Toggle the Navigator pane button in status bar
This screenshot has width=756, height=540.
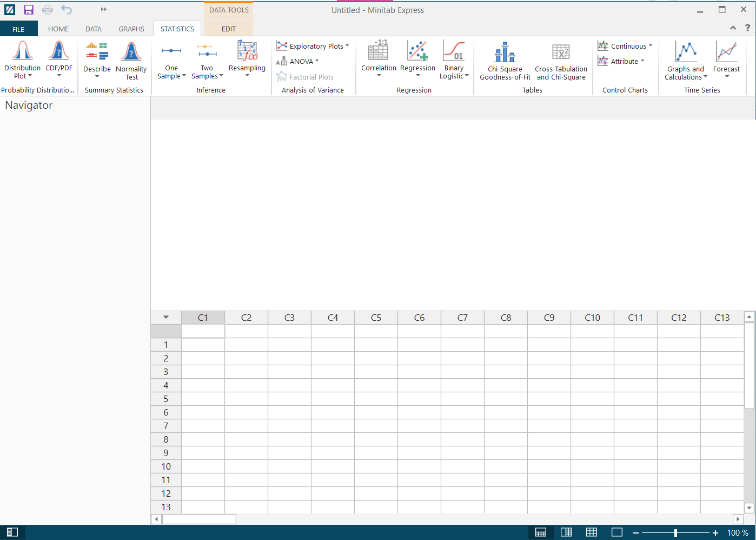click(12, 532)
